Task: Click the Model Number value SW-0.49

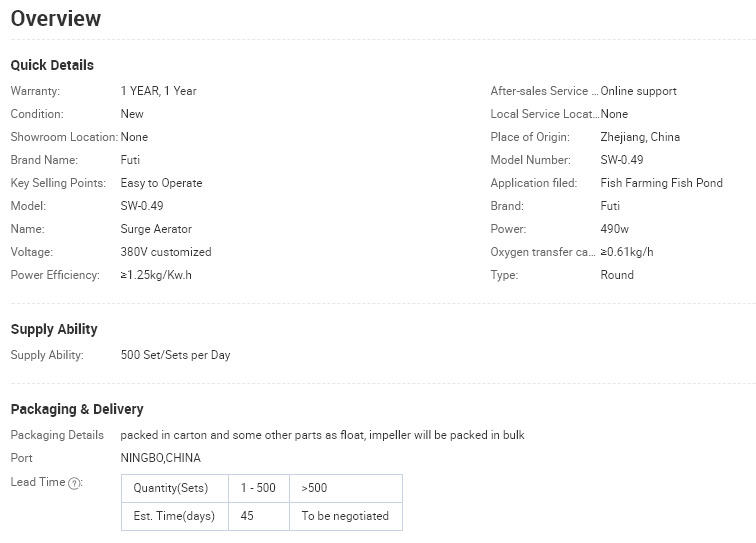Action: (x=621, y=160)
